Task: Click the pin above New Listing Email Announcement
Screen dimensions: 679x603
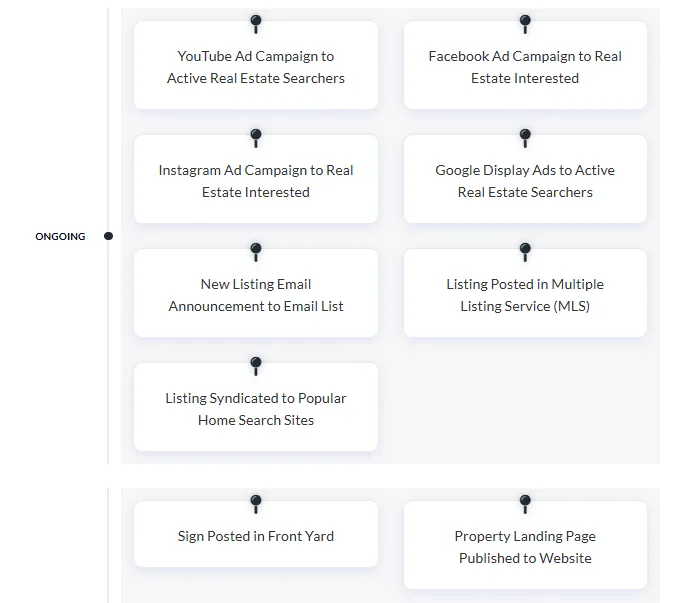Action: click(256, 252)
